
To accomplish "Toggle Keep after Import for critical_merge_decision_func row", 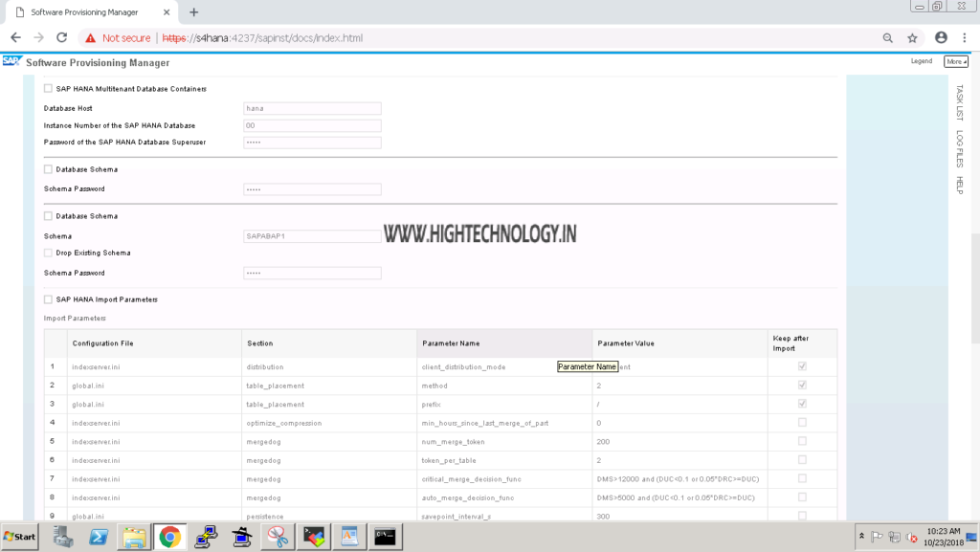I will [x=802, y=479].
